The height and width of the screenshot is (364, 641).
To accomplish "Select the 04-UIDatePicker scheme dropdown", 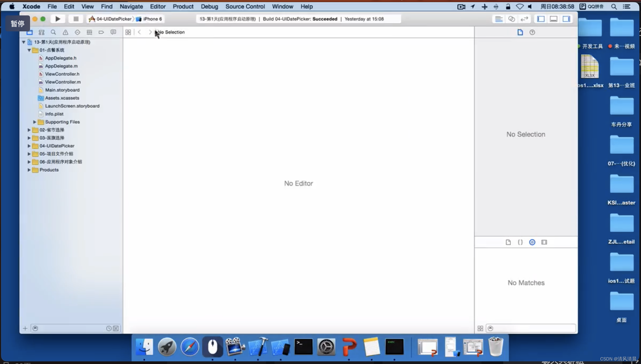I will [110, 19].
